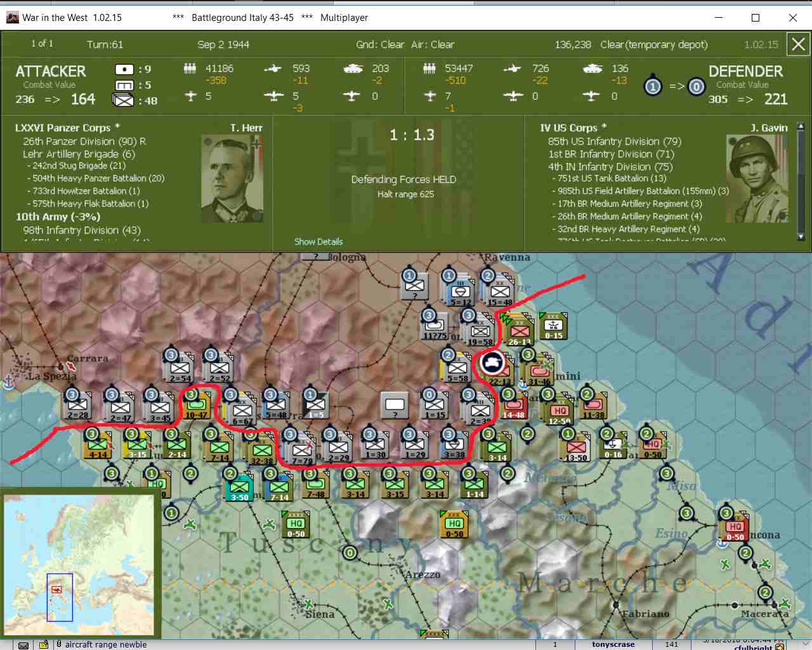812x650 pixels.
Task: View T. Herr commander portrait
Action: [232, 179]
